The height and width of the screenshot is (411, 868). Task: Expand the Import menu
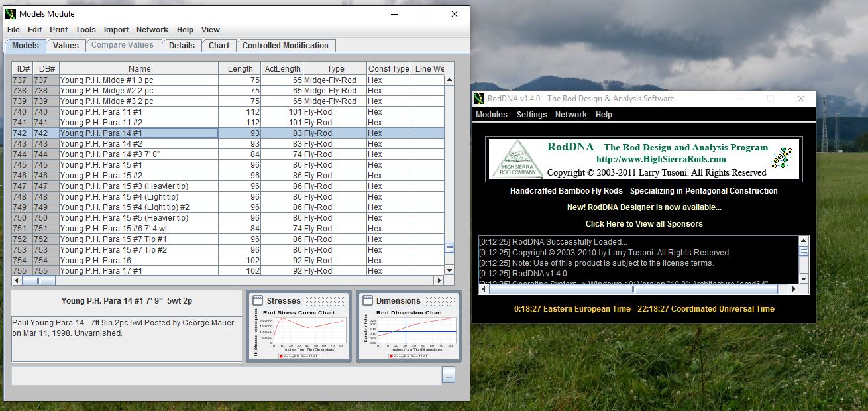[x=116, y=30]
